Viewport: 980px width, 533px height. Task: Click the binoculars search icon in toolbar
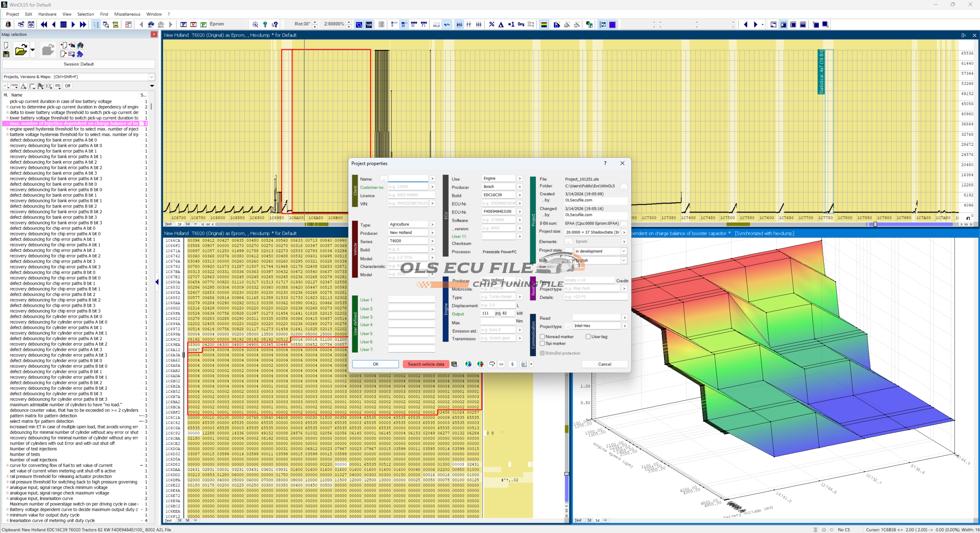point(151,25)
